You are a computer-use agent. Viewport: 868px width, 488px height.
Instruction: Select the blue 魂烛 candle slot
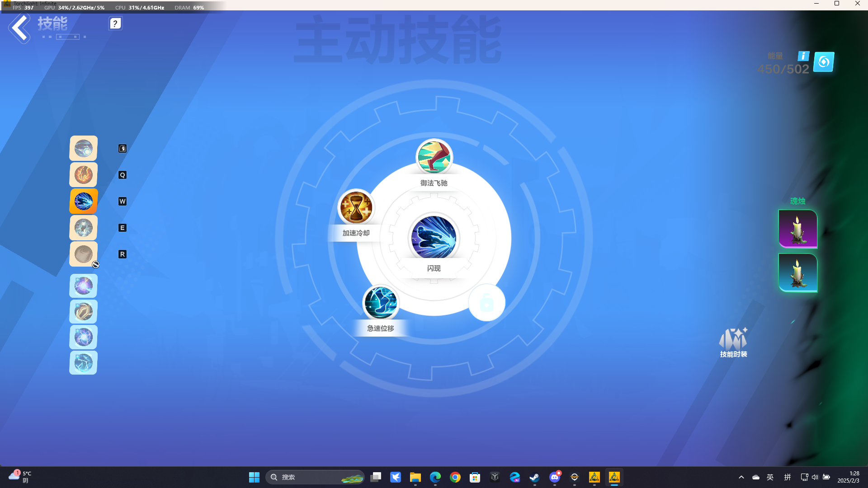click(798, 272)
